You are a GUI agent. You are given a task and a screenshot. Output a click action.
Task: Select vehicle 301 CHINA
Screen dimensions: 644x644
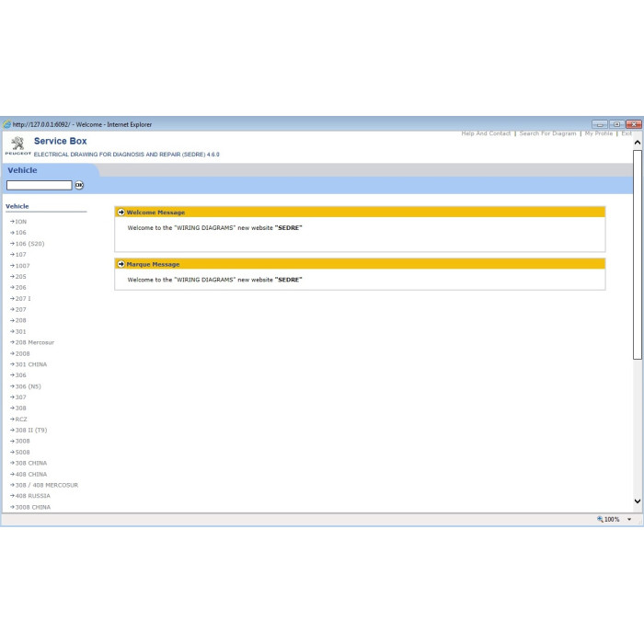point(31,364)
